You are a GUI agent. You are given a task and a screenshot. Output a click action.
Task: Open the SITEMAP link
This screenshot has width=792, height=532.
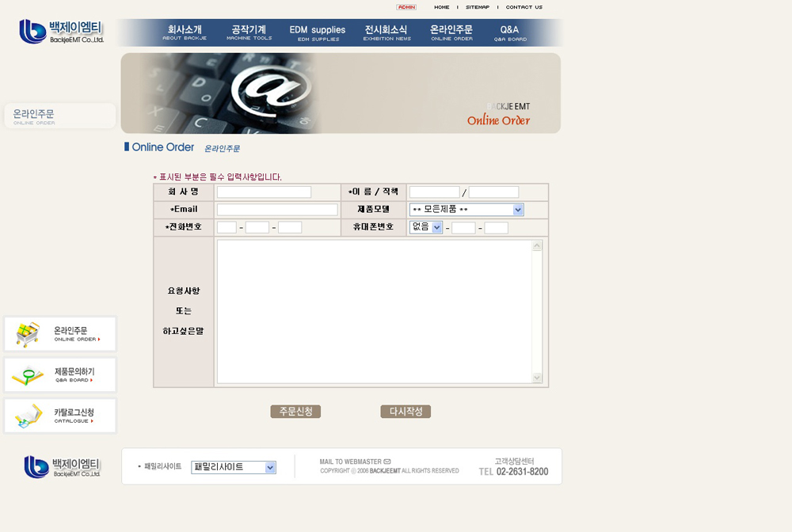(x=477, y=7)
